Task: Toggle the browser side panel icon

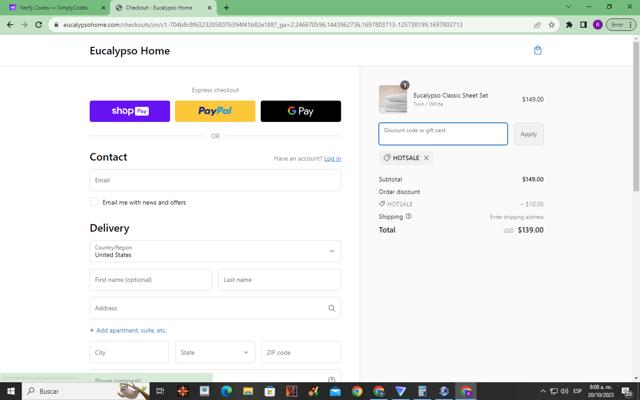Action: pyautogui.click(x=583, y=25)
